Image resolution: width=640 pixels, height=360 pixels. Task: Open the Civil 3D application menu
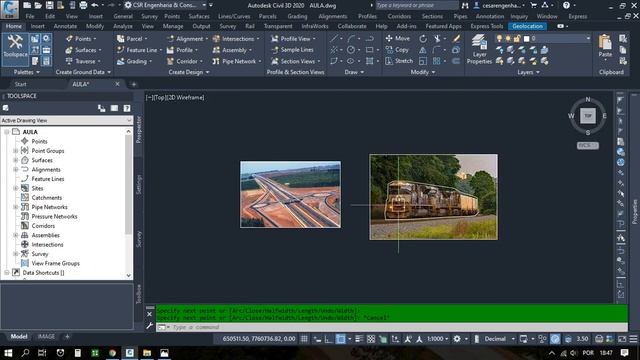(x=9, y=9)
